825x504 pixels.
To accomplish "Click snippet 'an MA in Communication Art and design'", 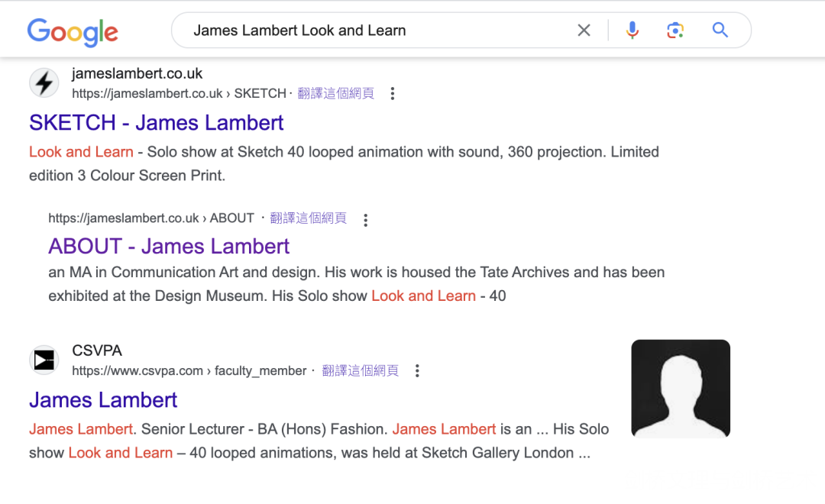I will pyautogui.click(x=183, y=272).
